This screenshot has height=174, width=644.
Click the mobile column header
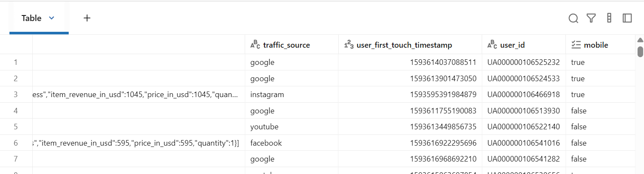click(x=596, y=45)
